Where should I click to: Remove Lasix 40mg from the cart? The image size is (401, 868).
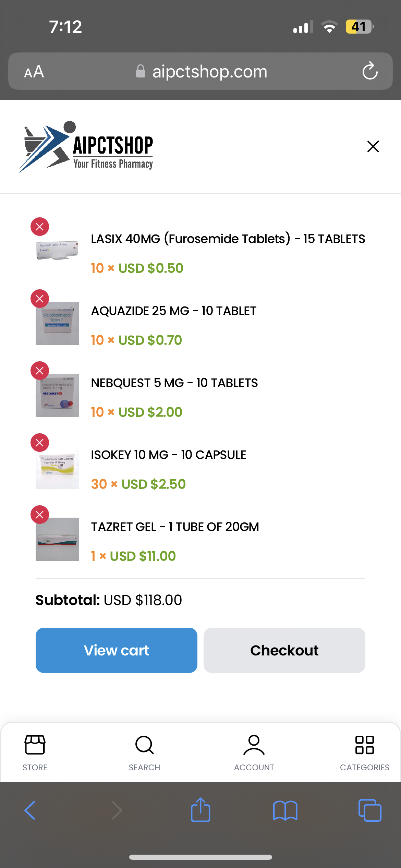40,227
